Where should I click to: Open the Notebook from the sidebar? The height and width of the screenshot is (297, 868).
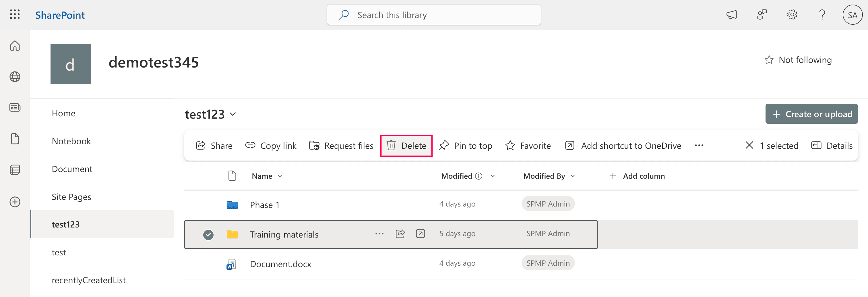click(71, 141)
